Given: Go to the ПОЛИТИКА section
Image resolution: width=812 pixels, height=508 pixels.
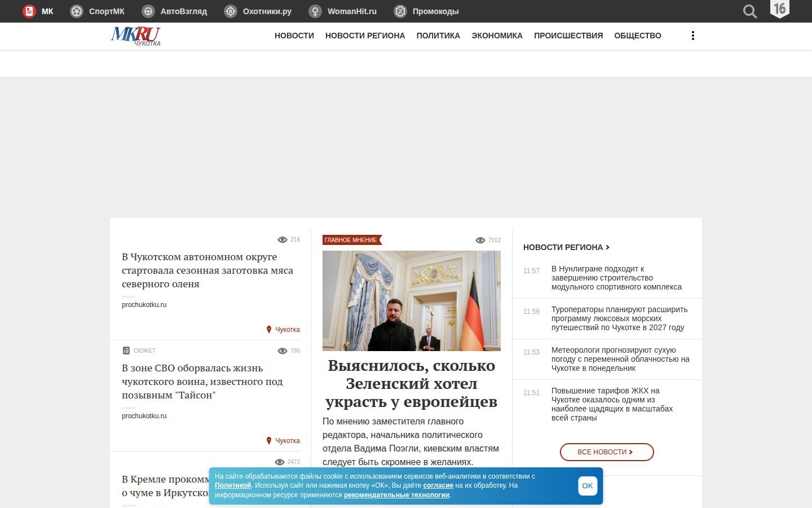Looking at the screenshot, I should (x=438, y=36).
